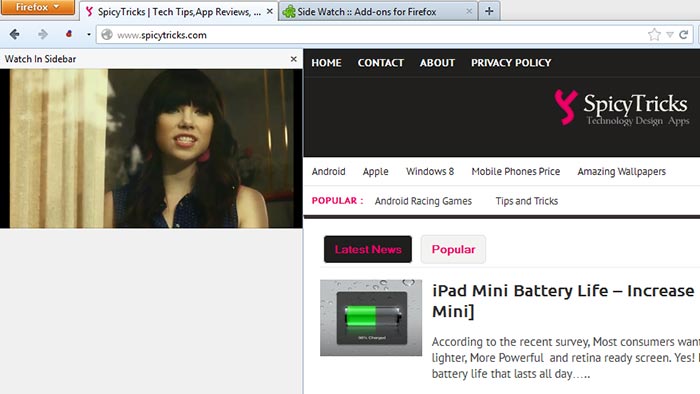The width and height of the screenshot is (700, 394).
Task: Open the CONTACT menu item
Action: (x=380, y=63)
